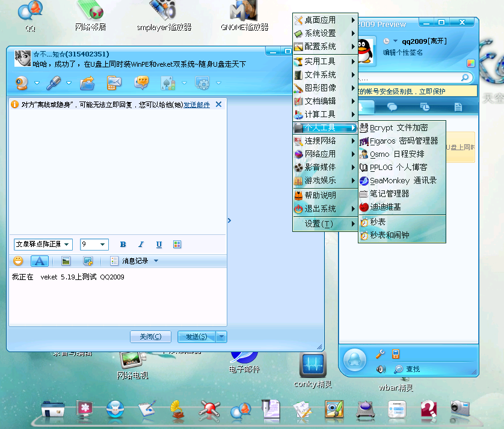Launch Bcrypt 文件加密

(x=402, y=128)
